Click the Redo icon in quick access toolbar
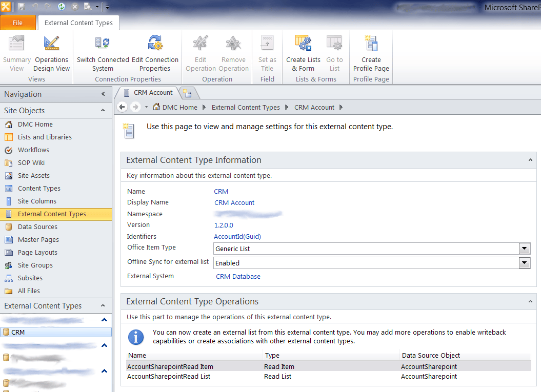The height and width of the screenshot is (392, 541). (48, 7)
